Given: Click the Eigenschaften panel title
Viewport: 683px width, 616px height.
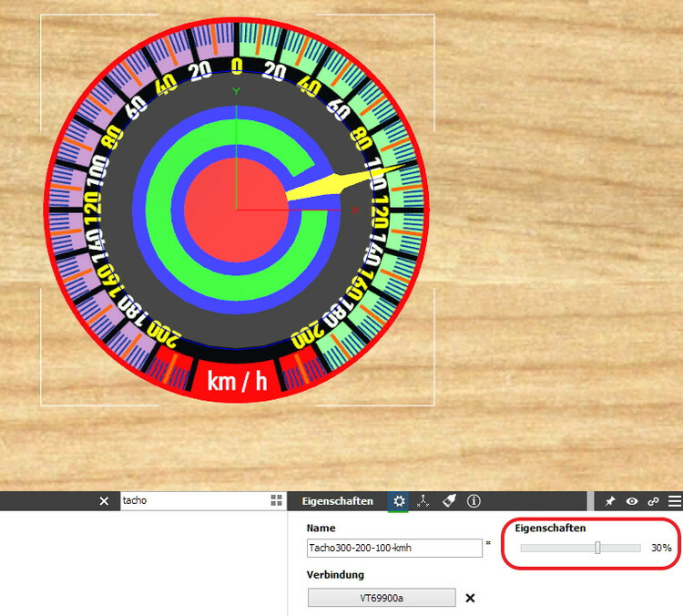Looking at the screenshot, I should 337,501.
